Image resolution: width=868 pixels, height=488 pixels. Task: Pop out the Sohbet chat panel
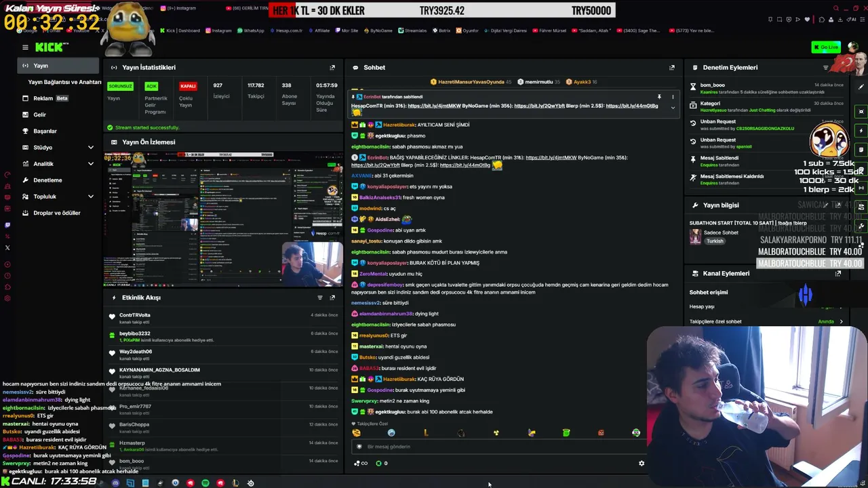click(x=672, y=68)
